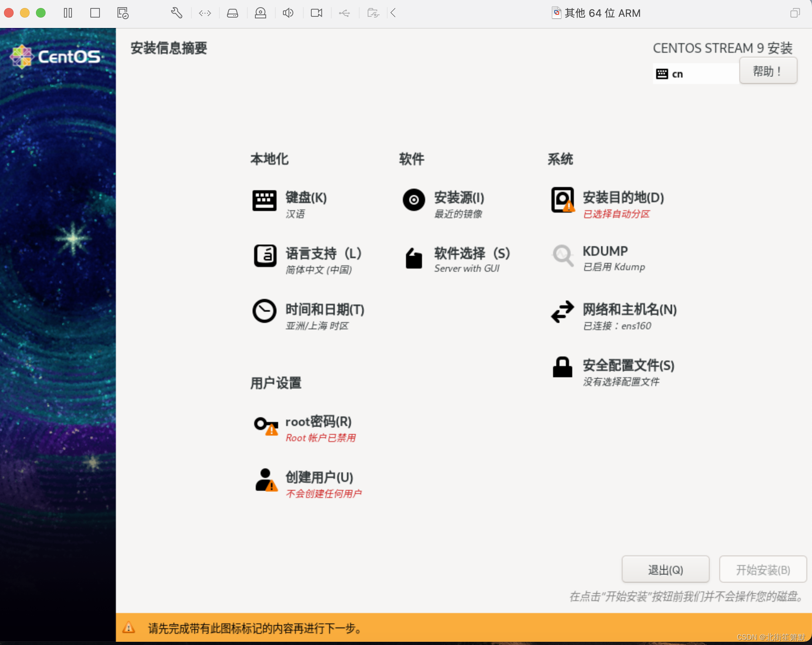
Task: Open 安装源(I) installation source label
Action: pos(459,197)
